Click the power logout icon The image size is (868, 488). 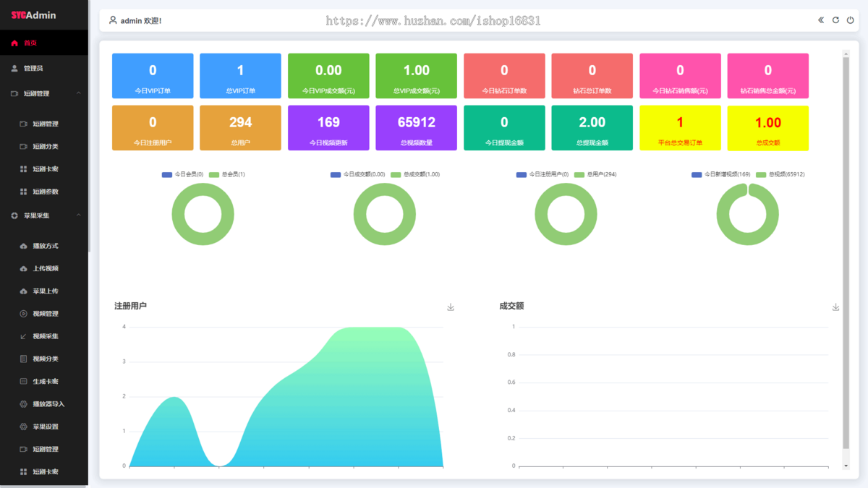(851, 20)
